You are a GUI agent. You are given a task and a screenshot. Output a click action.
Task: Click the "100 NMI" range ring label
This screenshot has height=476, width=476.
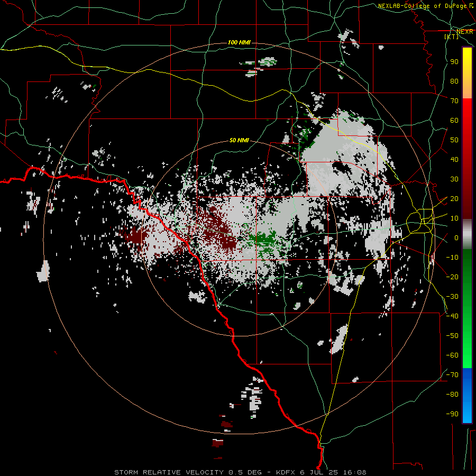[x=239, y=42]
